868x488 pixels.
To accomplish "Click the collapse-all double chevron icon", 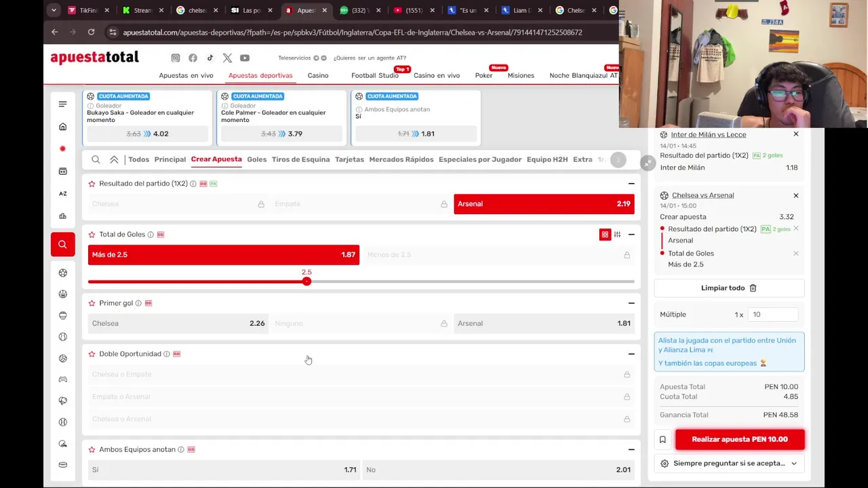I will (114, 159).
